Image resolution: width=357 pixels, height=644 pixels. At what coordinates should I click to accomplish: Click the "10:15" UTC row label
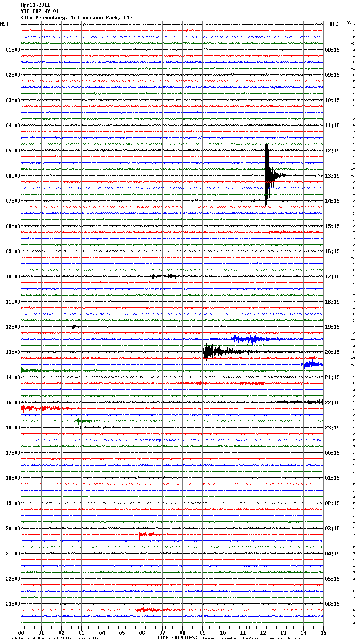coord(332,100)
